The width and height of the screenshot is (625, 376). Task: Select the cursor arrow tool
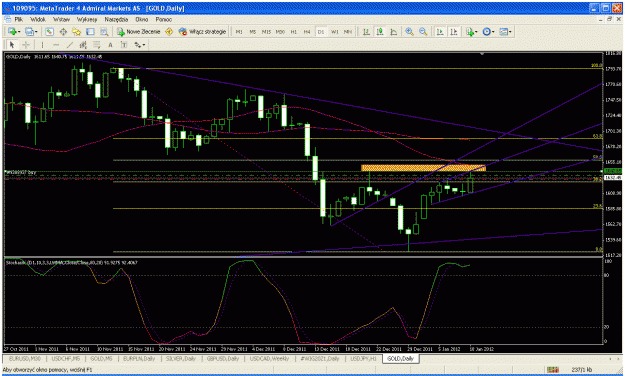[12, 45]
